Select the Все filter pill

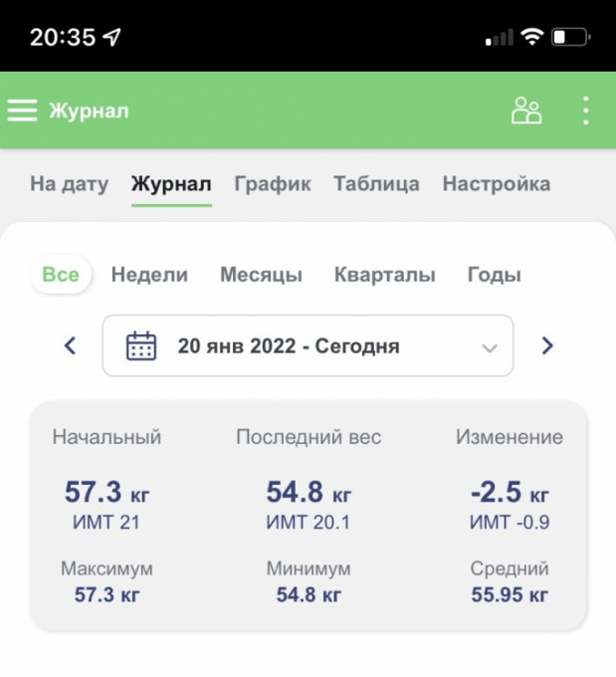point(61,275)
